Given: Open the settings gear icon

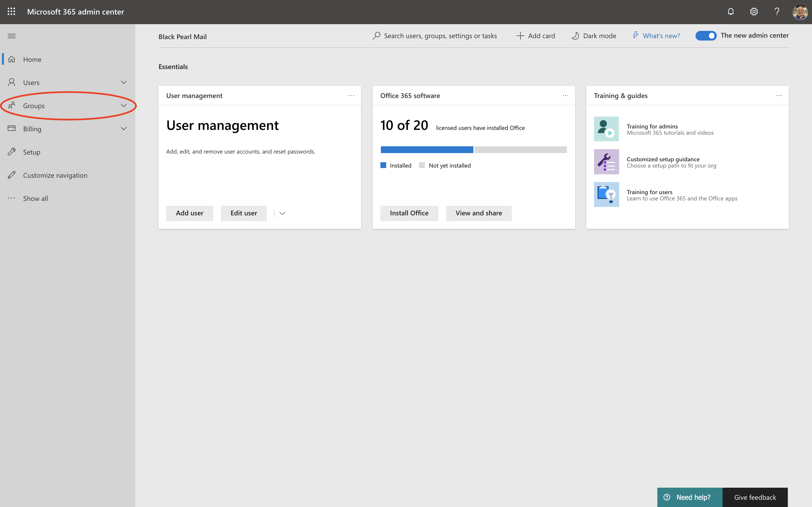Looking at the screenshot, I should [x=754, y=12].
